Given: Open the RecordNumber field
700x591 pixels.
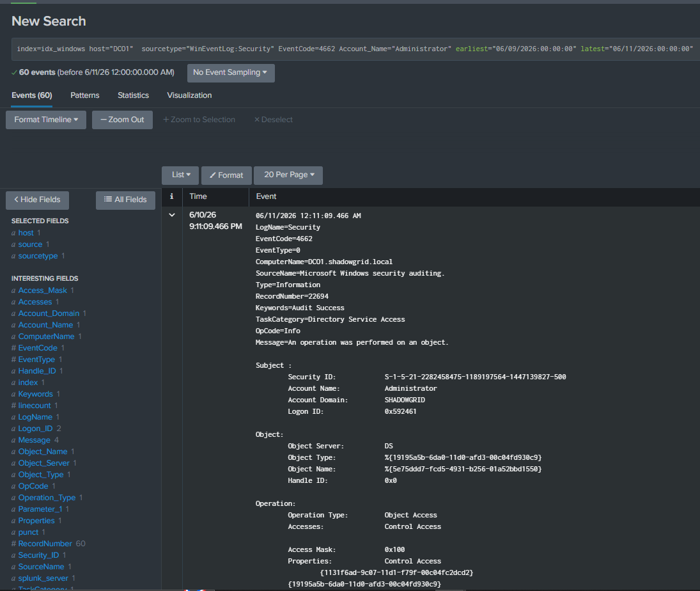Looking at the screenshot, I should (45, 544).
